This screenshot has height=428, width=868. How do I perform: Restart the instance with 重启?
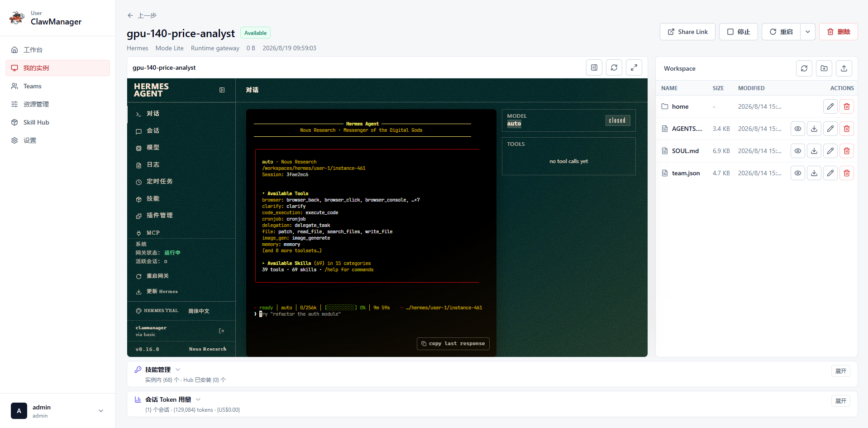point(781,32)
